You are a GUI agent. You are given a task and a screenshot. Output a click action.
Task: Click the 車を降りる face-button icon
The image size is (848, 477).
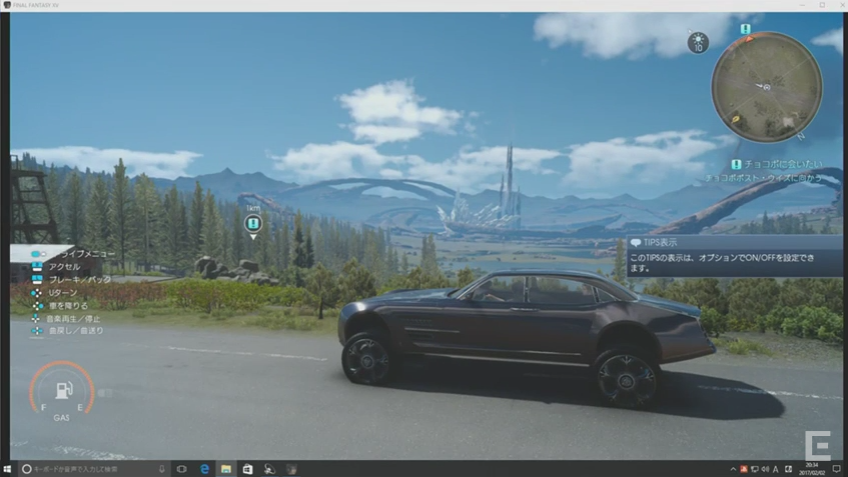pyautogui.click(x=37, y=306)
